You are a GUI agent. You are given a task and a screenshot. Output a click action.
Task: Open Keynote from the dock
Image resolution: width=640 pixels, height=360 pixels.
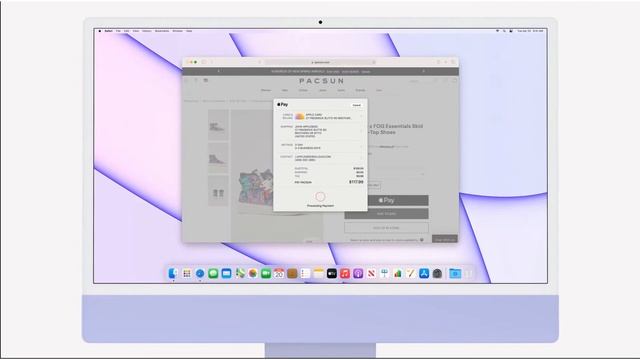[384, 273]
